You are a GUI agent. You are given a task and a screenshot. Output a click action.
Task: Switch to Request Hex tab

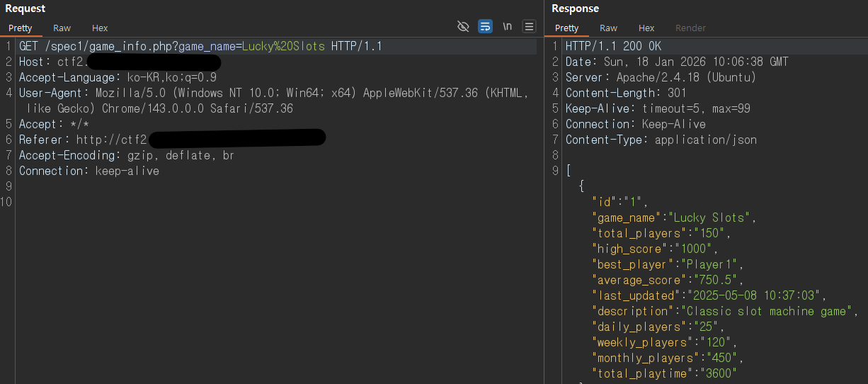(x=100, y=28)
